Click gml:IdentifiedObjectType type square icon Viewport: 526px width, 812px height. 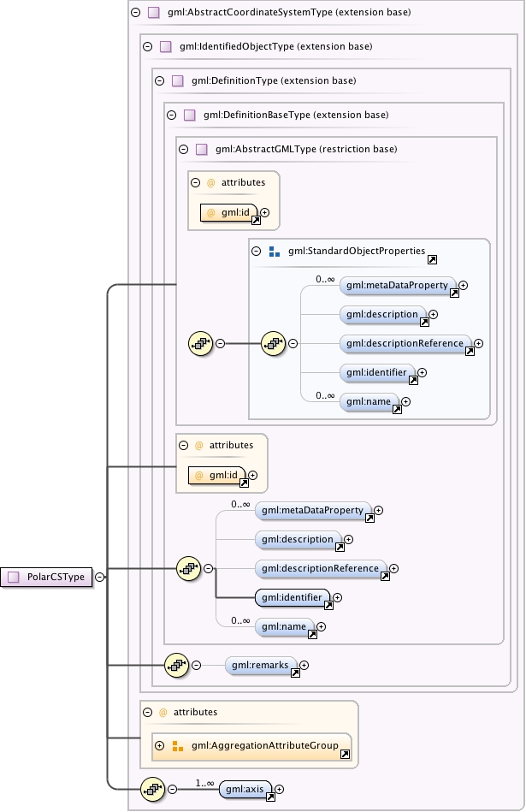(165, 46)
